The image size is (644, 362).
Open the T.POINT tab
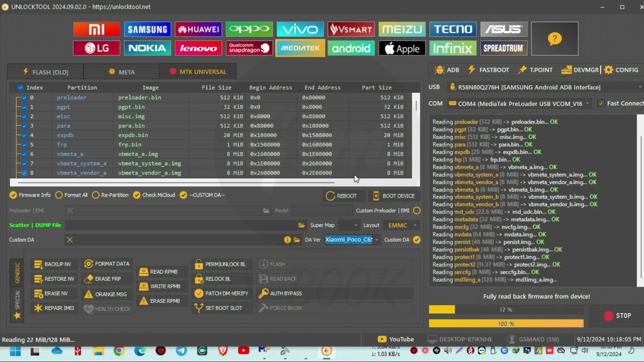tap(535, 70)
